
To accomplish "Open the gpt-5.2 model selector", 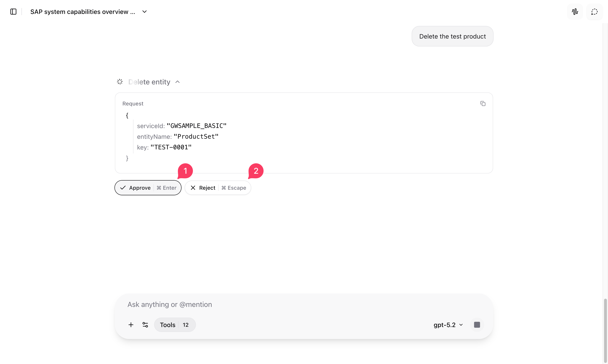I will tap(448, 325).
